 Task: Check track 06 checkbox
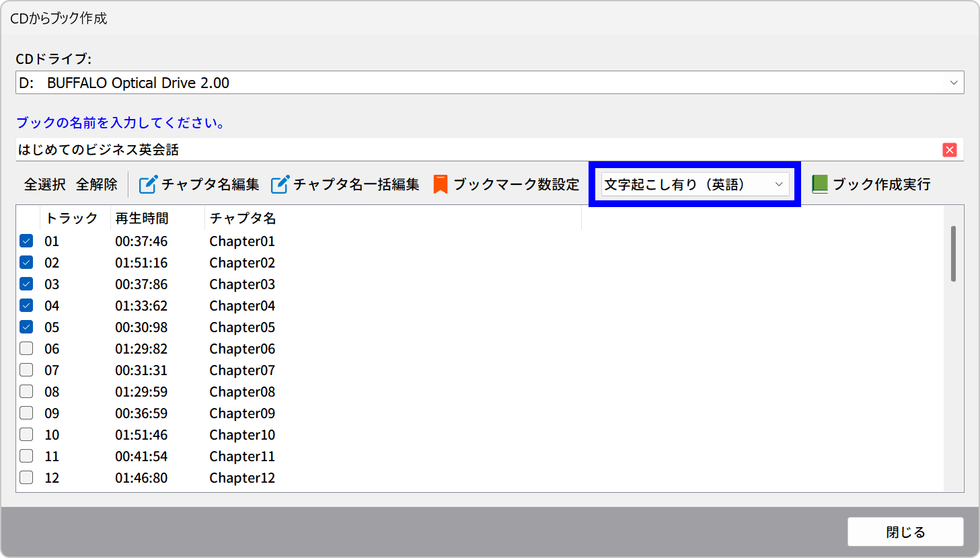point(26,348)
